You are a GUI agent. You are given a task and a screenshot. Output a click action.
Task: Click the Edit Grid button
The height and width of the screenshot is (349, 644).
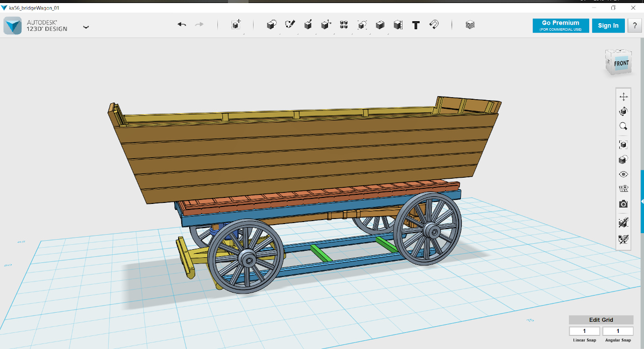point(601,320)
